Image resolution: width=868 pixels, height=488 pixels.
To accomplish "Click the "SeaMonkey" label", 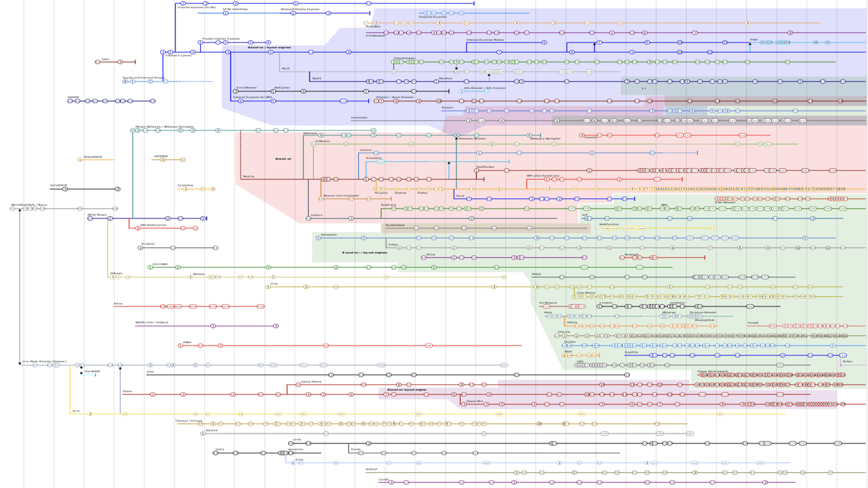I will click(485, 167).
